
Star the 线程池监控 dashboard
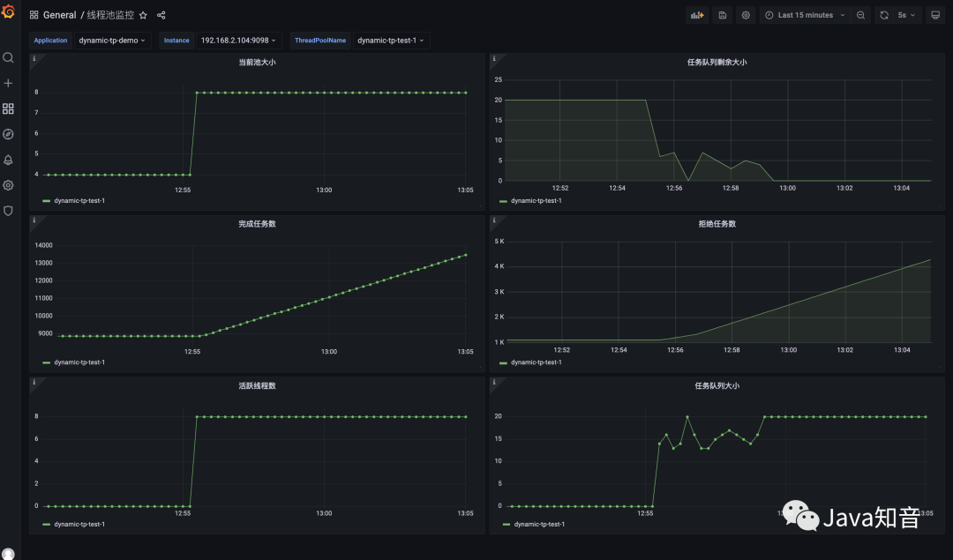click(x=144, y=15)
